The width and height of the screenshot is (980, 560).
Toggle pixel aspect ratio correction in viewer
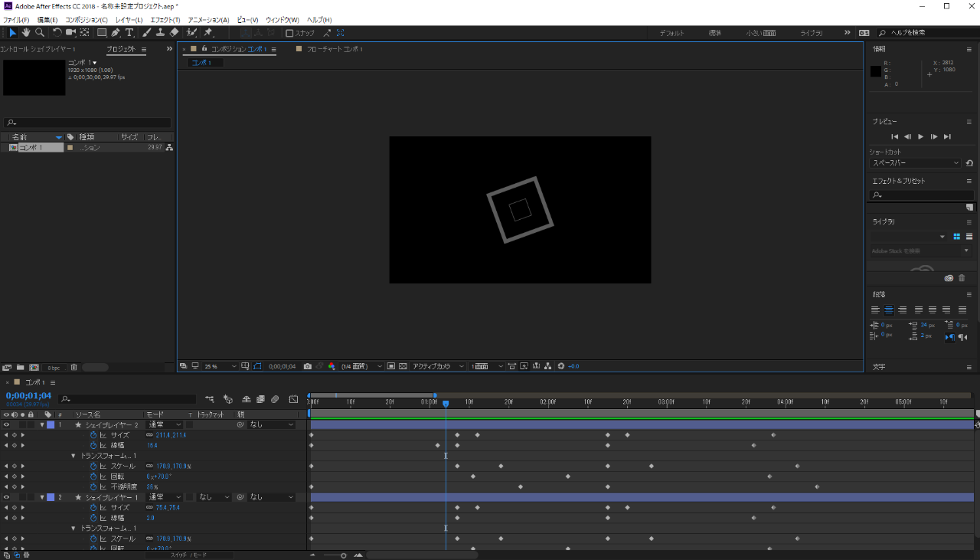coord(513,366)
